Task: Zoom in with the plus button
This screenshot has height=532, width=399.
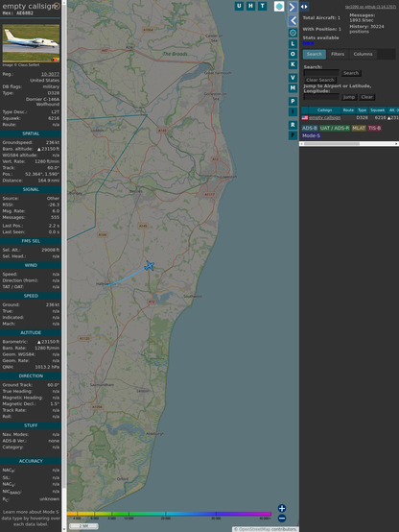Action: point(282,508)
